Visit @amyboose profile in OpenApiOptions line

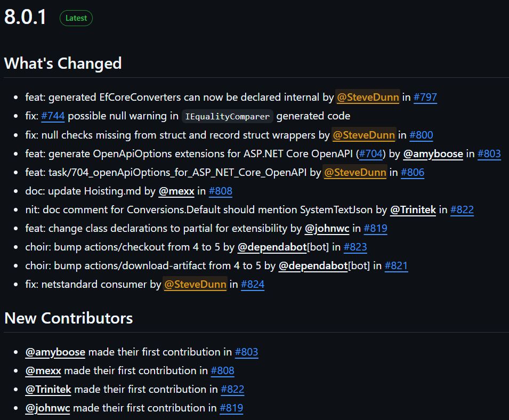[433, 154]
